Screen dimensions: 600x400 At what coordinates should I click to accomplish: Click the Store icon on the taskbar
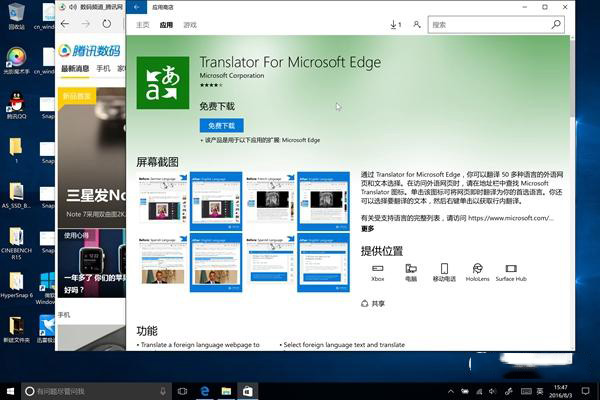(247, 391)
